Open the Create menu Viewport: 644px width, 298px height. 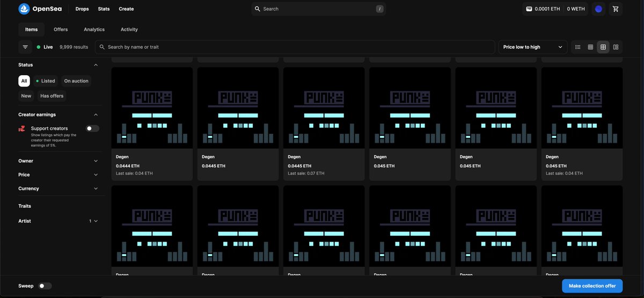(126, 9)
